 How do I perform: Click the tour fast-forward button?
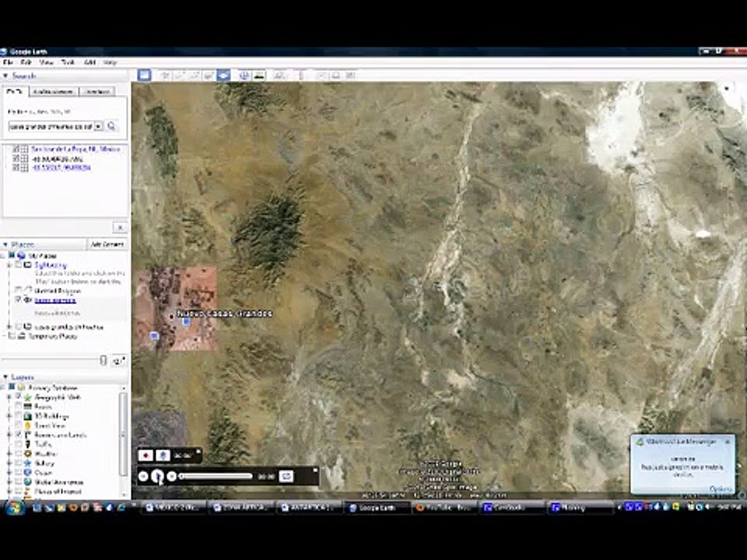coord(172,476)
